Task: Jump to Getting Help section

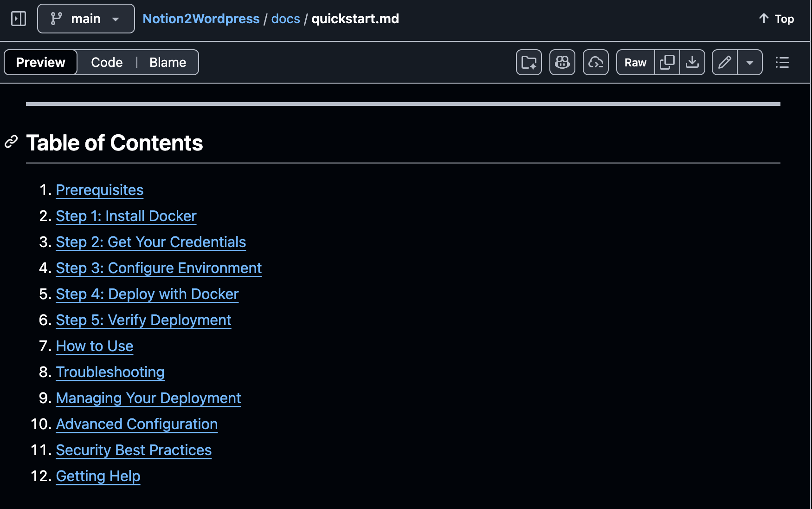Action: (x=98, y=476)
